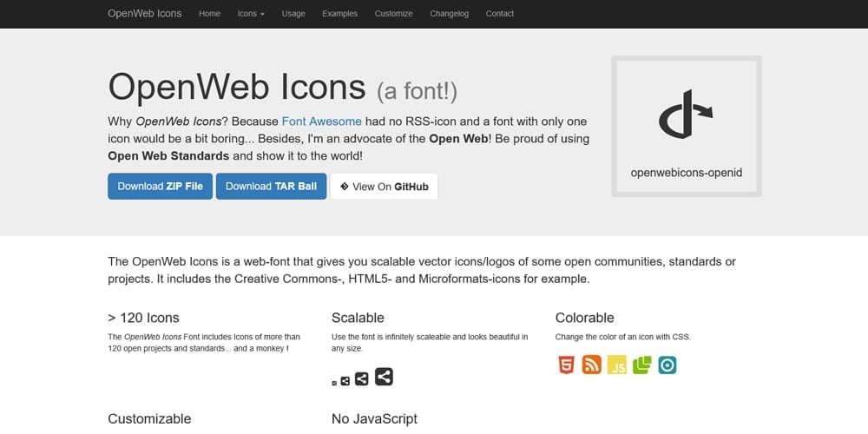The image size is (868, 434).
Task: Open the Changelog nav item
Action: 449,14
